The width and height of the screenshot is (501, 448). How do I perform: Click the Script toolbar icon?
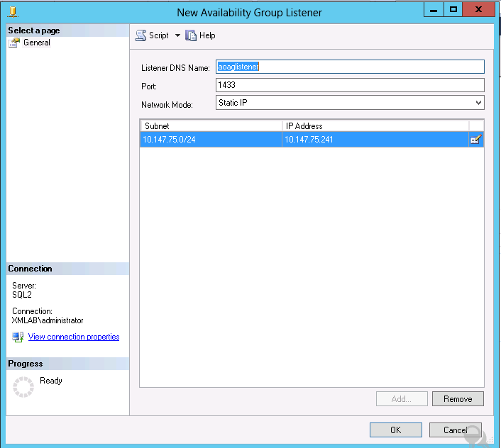click(x=141, y=35)
